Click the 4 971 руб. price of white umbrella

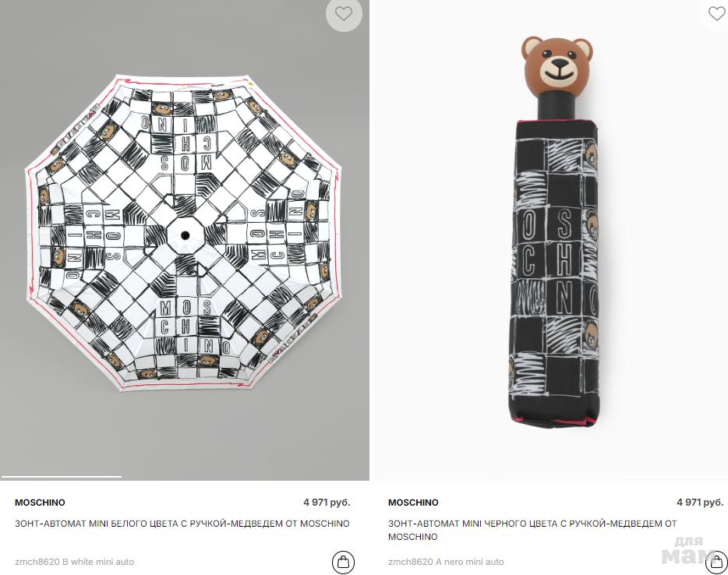point(327,502)
